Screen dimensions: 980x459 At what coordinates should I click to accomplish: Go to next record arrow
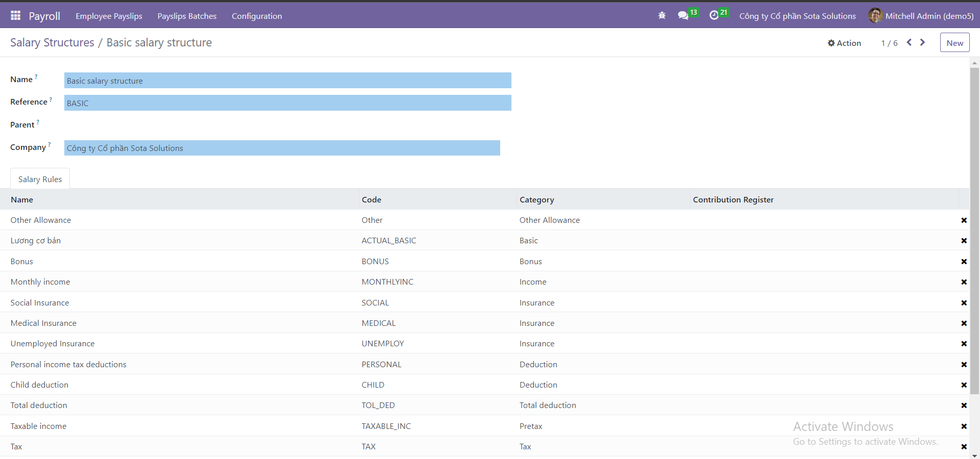[922, 42]
